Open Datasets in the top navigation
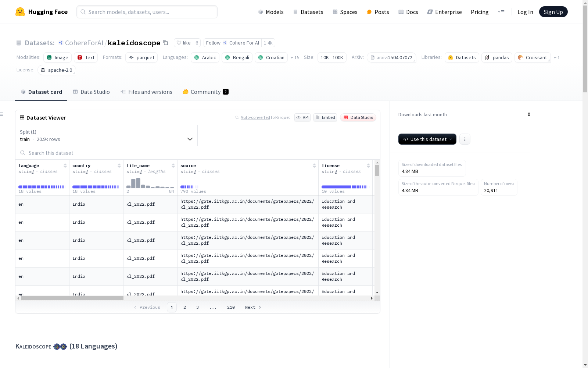 tap(308, 12)
